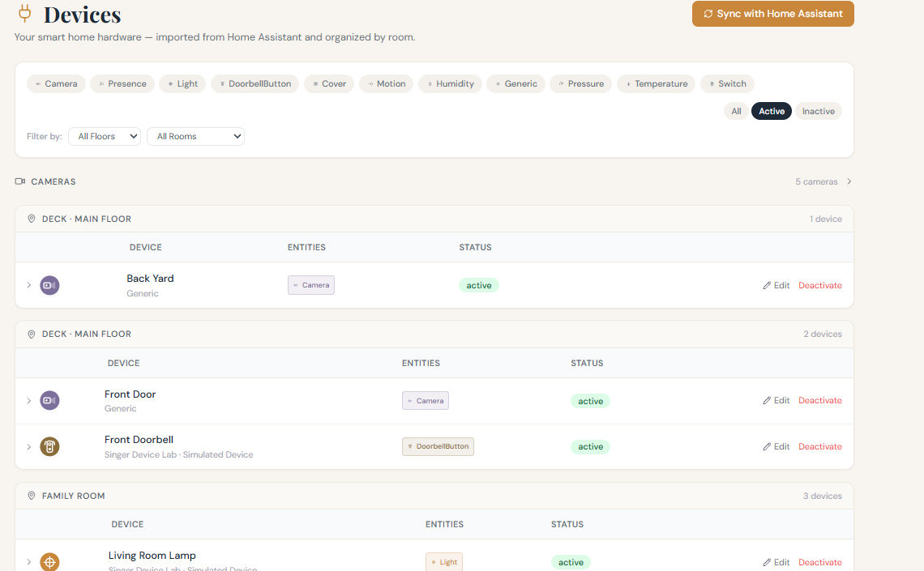The height and width of the screenshot is (571, 924).
Task: Edit the Front Doorbell device
Action: 776,447
